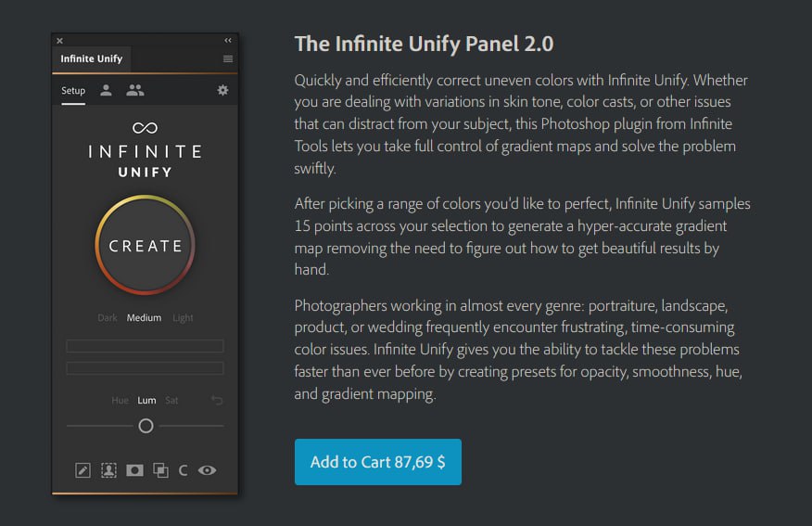Click the upper gradient bar

point(145,346)
